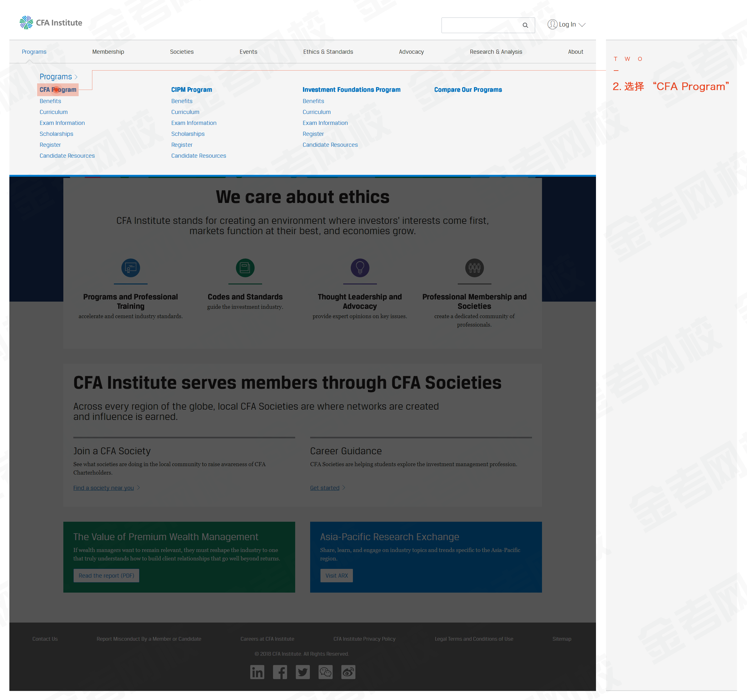Click Scholarships under CFA Program
This screenshot has height=700, width=747.
56,133
